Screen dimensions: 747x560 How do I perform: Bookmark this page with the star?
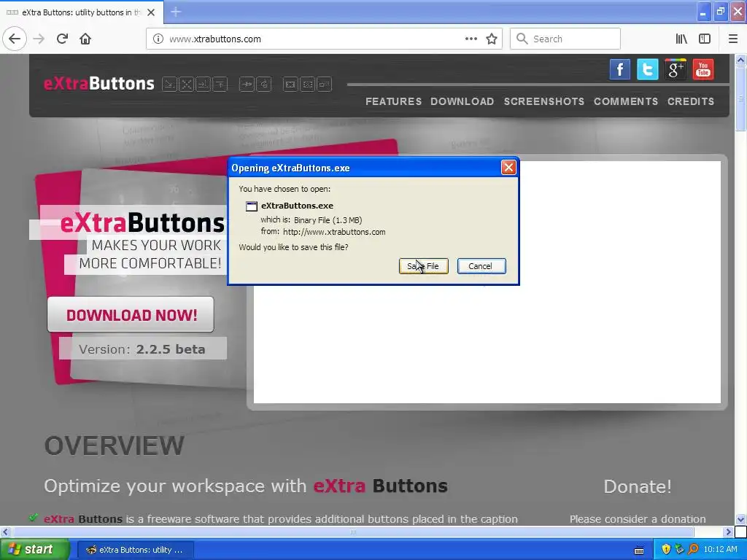492,39
